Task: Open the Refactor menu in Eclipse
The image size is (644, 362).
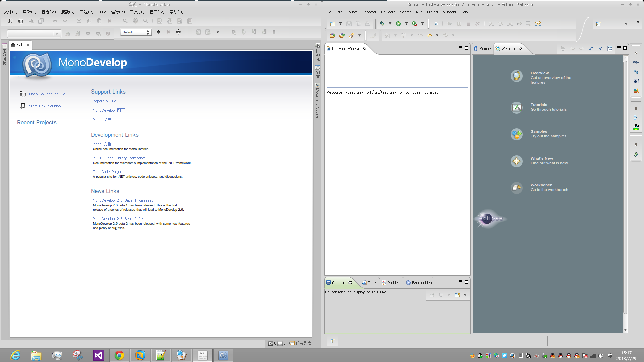Action: (369, 12)
